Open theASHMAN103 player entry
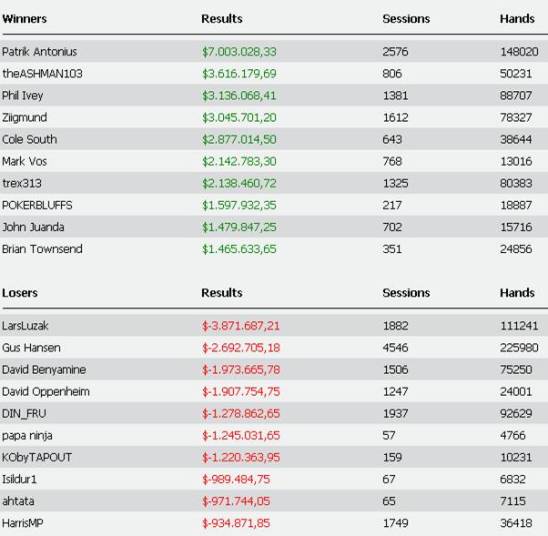 [42, 73]
